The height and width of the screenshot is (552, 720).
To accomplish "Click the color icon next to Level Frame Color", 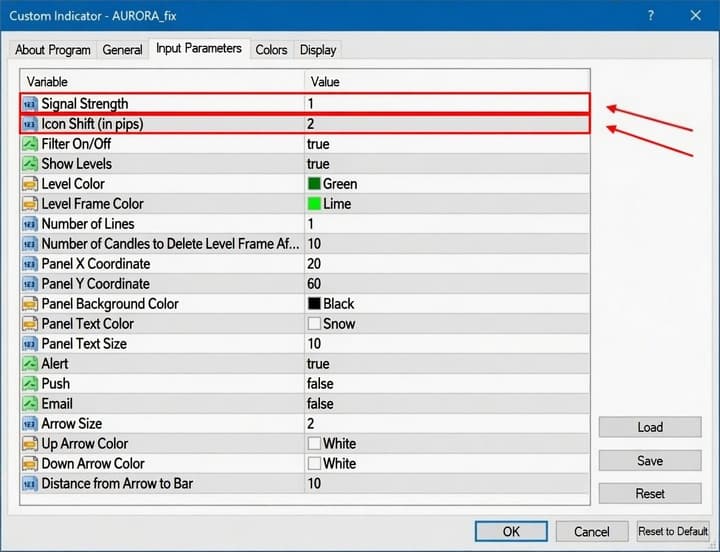I will [x=30, y=204].
